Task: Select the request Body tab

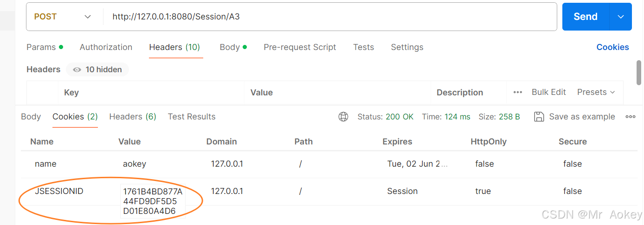Action: tap(230, 47)
